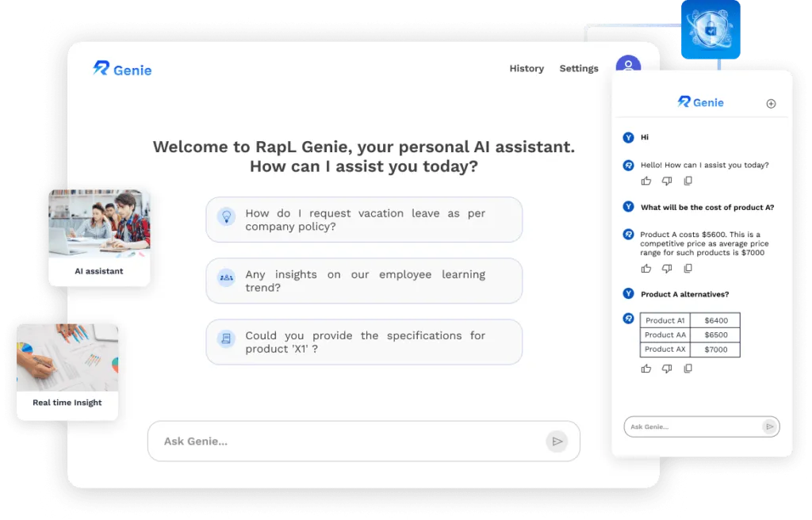
Task: Click the people icon on employee learning suggestion
Action: 226,277
